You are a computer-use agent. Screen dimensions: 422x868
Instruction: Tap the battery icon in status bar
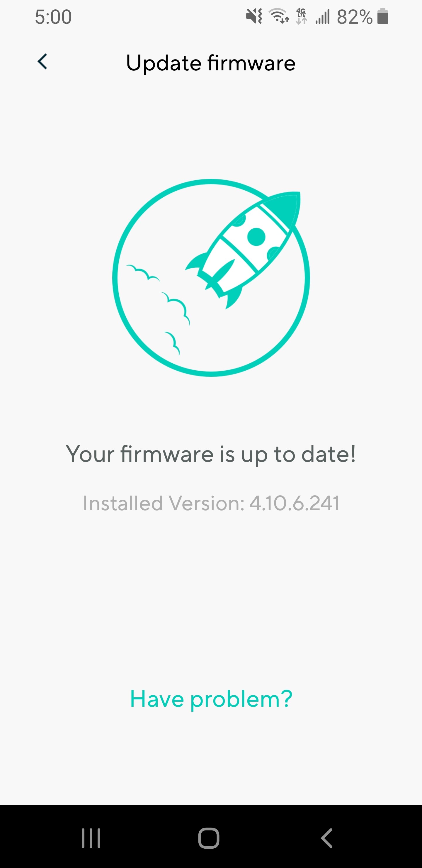point(383,16)
